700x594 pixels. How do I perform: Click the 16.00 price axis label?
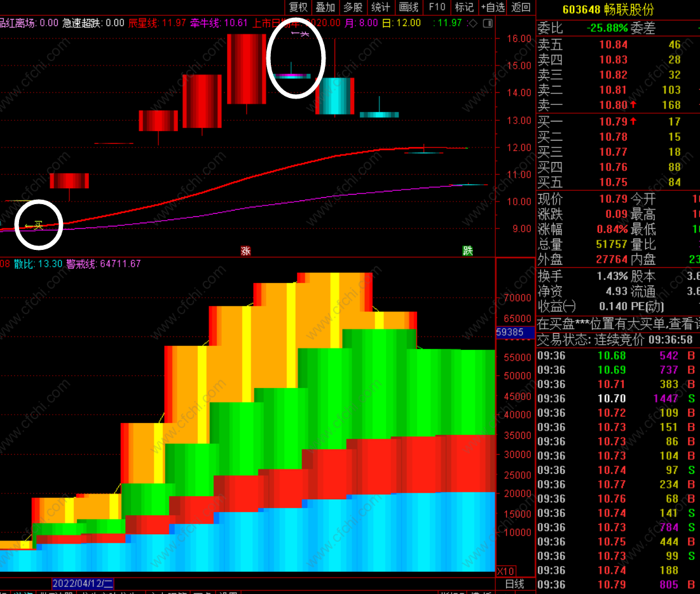tap(519, 38)
